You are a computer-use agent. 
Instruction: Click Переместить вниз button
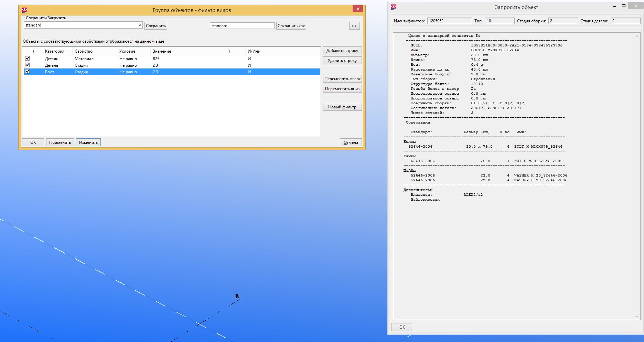point(342,89)
